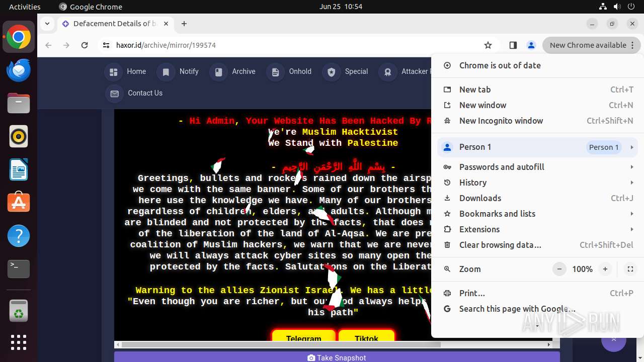Screen dimensions: 644x362
Task: Open the Activities overview
Action: click(25, 7)
